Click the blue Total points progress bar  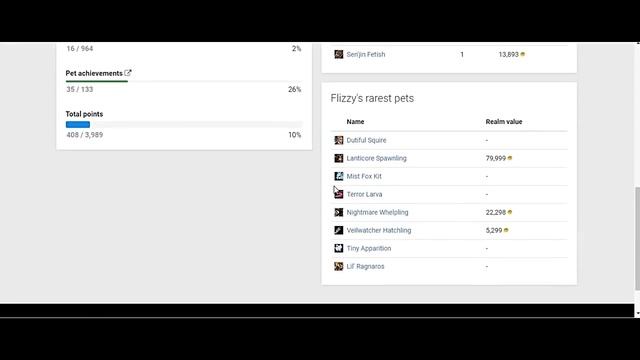(x=78, y=124)
